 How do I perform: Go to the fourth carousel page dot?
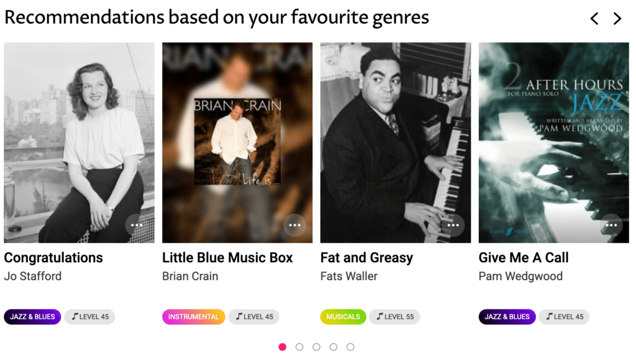pyautogui.click(x=334, y=347)
